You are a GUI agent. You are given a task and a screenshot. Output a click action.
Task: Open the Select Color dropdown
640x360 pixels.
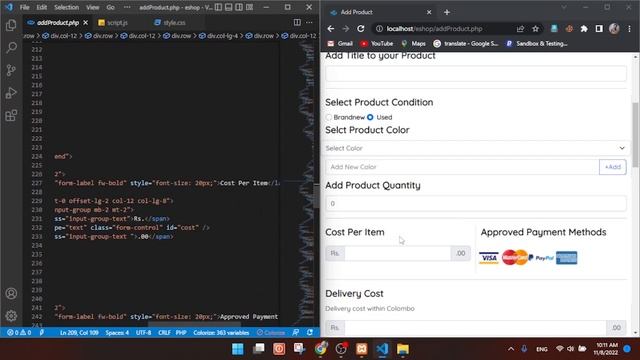pyautogui.click(x=476, y=148)
